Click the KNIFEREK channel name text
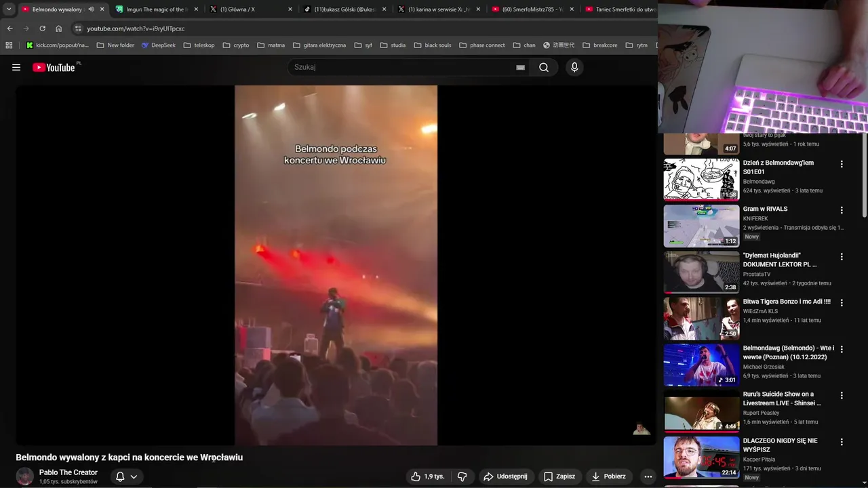The height and width of the screenshot is (488, 868). point(757,219)
